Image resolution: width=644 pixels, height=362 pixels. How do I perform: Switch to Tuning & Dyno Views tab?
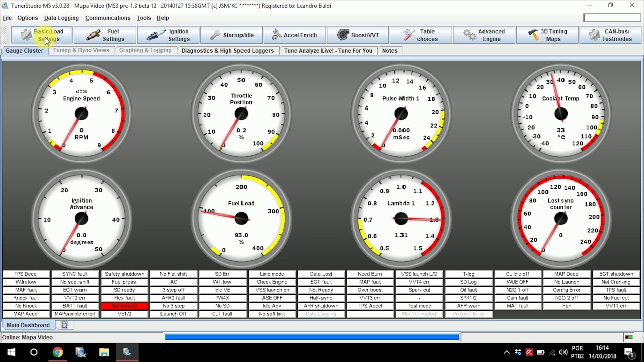(81, 51)
